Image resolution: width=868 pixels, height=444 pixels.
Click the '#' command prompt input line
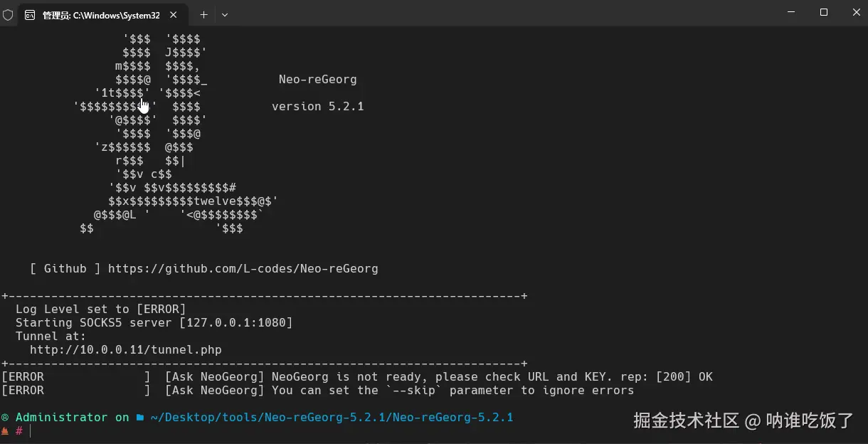(19, 431)
